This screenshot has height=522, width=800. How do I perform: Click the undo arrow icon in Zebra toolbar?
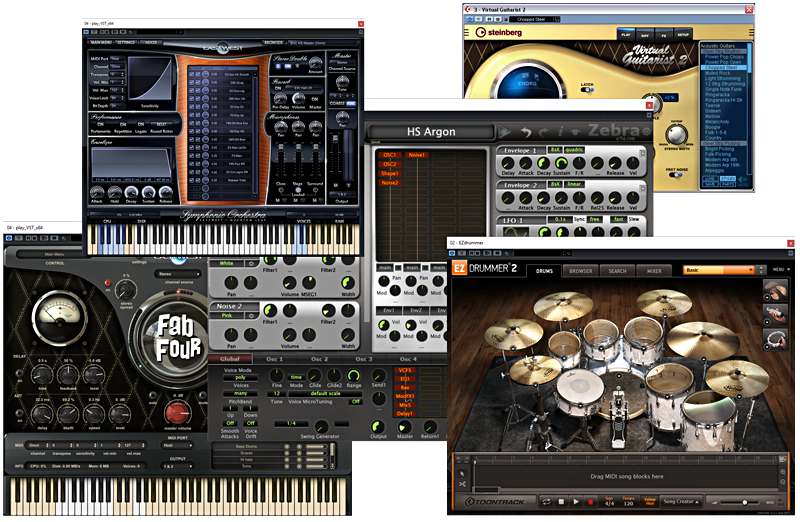pyautogui.click(x=525, y=132)
